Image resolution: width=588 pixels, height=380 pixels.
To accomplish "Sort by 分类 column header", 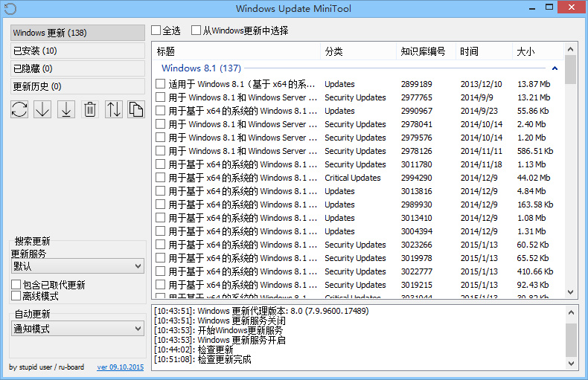I will click(358, 51).
